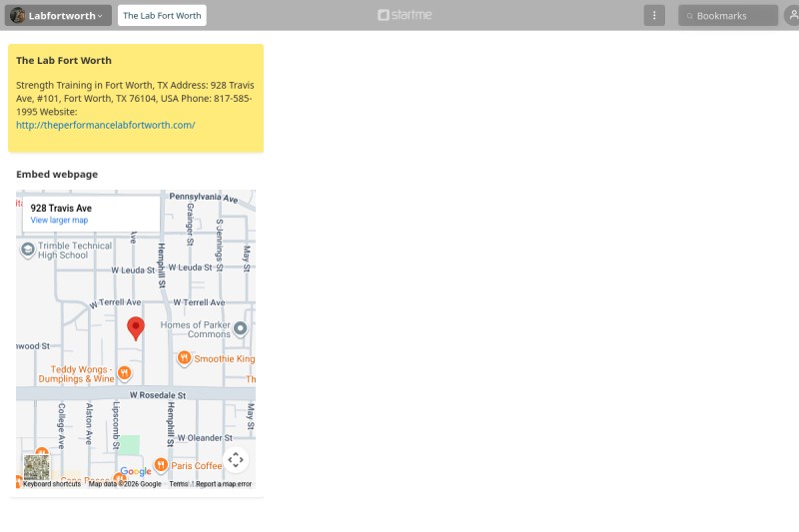799x532 pixels.
Task: Open the user profile icon
Action: pyautogui.click(x=792, y=15)
